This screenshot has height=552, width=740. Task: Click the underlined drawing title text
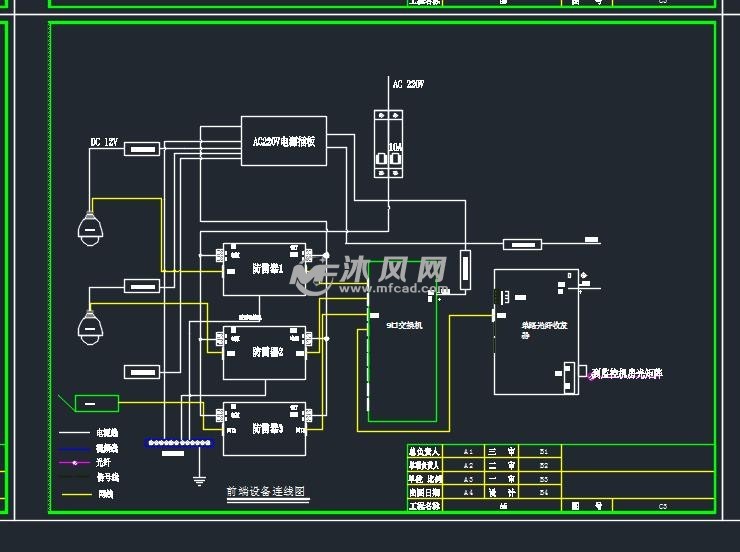[264, 492]
